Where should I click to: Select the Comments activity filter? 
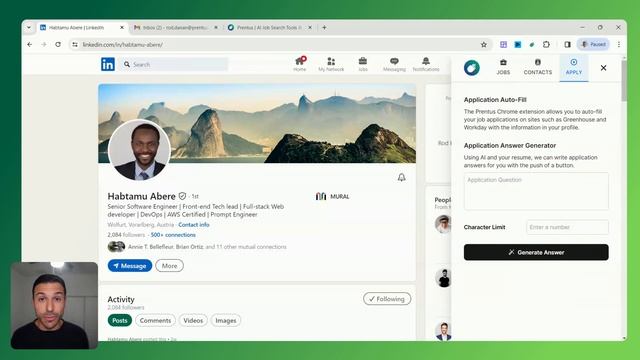point(155,320)
